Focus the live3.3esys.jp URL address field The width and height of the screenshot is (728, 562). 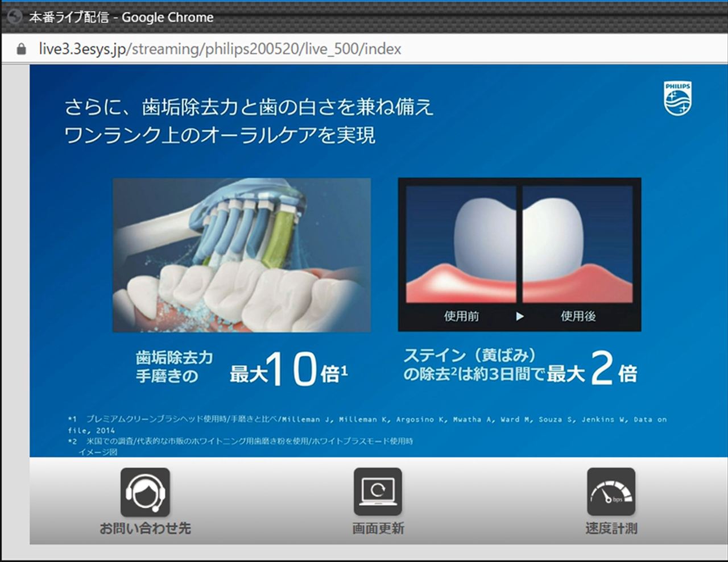coord(220,49)
